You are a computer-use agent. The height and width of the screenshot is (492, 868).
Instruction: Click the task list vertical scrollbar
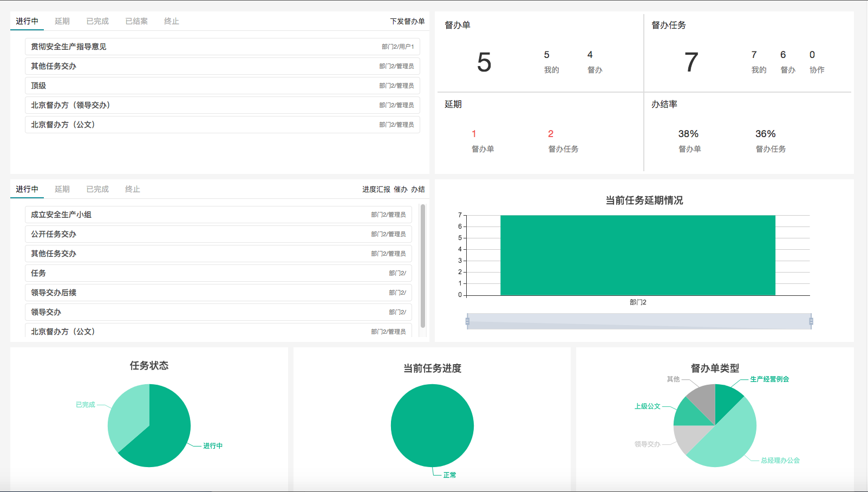(423, 266)
